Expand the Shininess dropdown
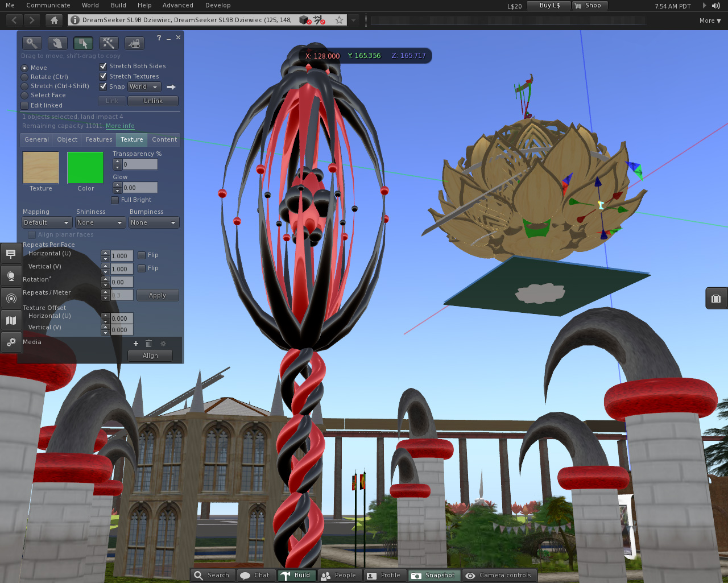 click(100, 223)
